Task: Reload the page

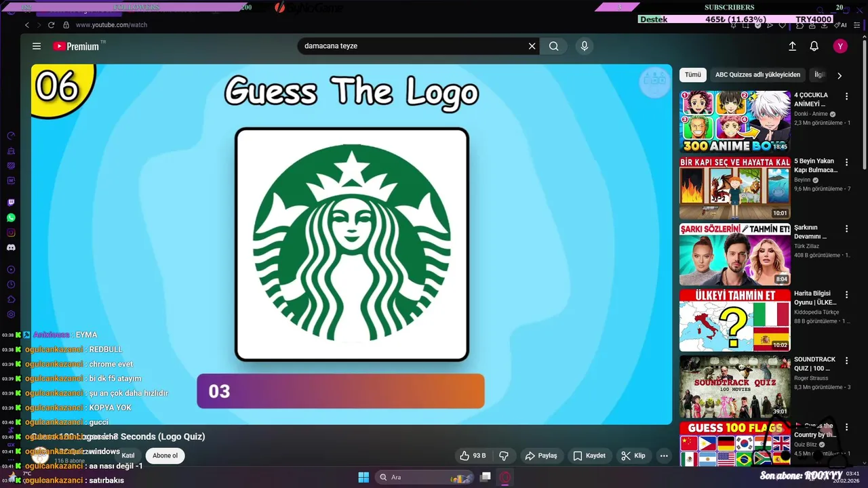Action: pyautogui.click(x=52, y=25)
